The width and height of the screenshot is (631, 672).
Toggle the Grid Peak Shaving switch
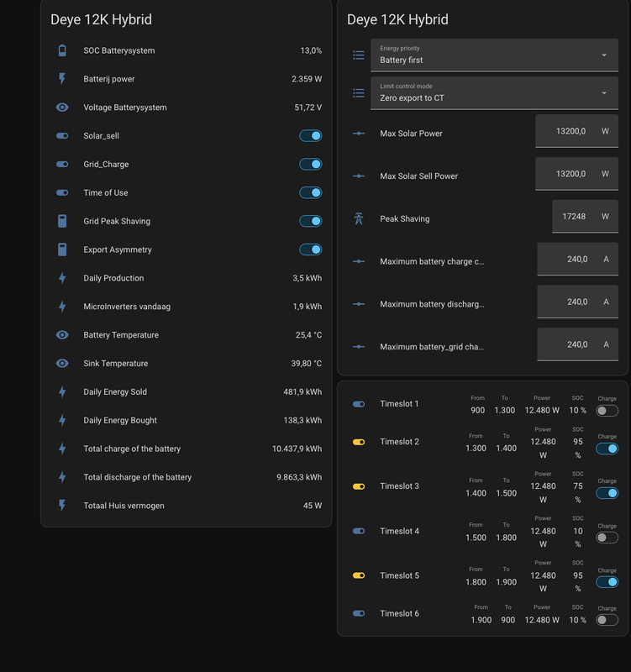(311, 221)
